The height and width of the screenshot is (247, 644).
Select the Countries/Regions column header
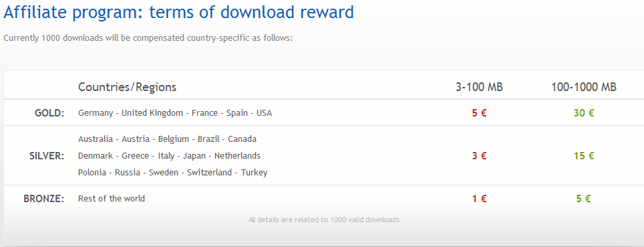click(128, 87)
